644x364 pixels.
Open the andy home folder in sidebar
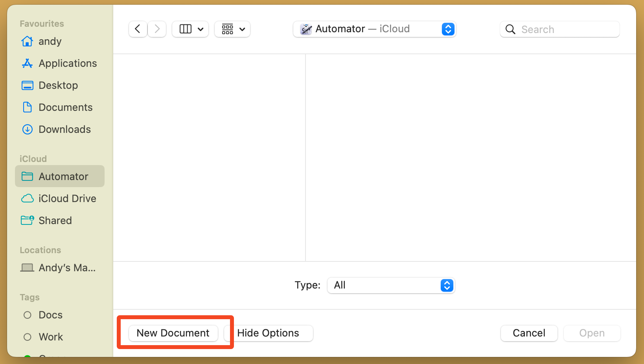point(50,41)
